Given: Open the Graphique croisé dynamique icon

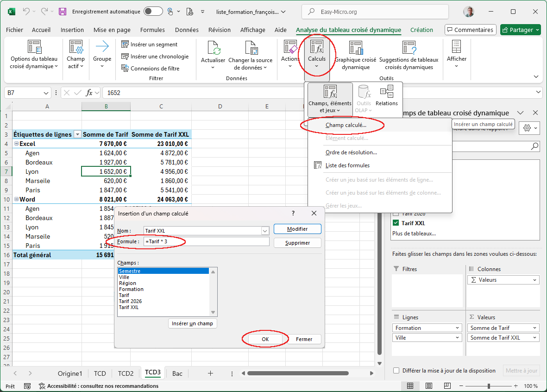Looking at the screenshot, I should (x=356, y=48).
